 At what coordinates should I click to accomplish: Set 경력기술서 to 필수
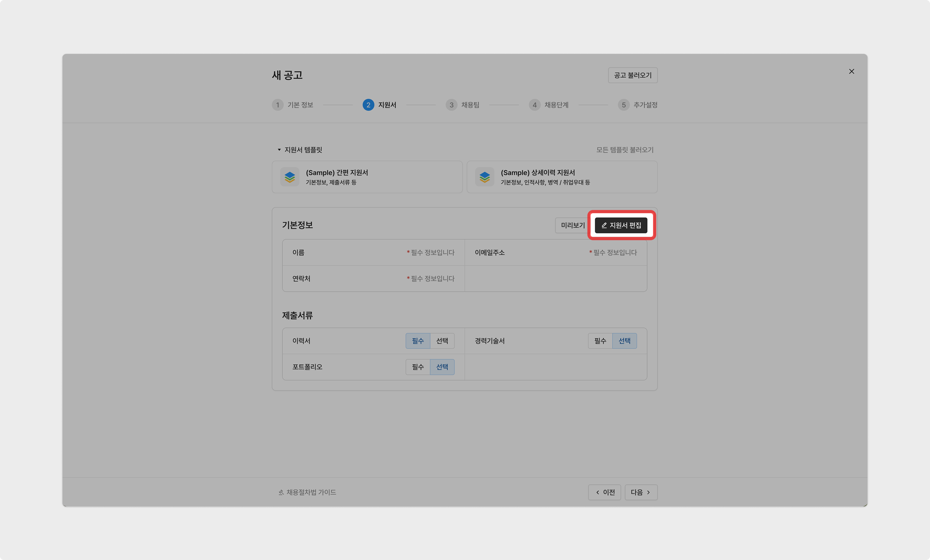click(600, 341)
